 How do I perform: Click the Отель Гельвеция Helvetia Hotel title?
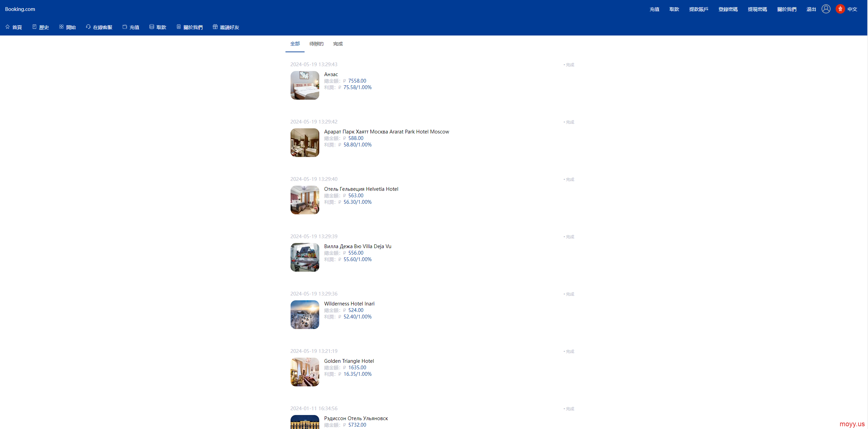(361, 189)
